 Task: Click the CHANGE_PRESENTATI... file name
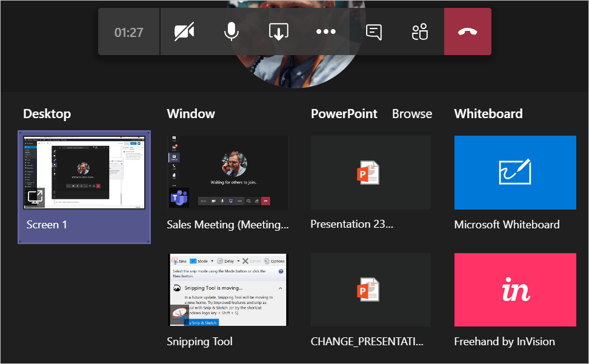367,342
